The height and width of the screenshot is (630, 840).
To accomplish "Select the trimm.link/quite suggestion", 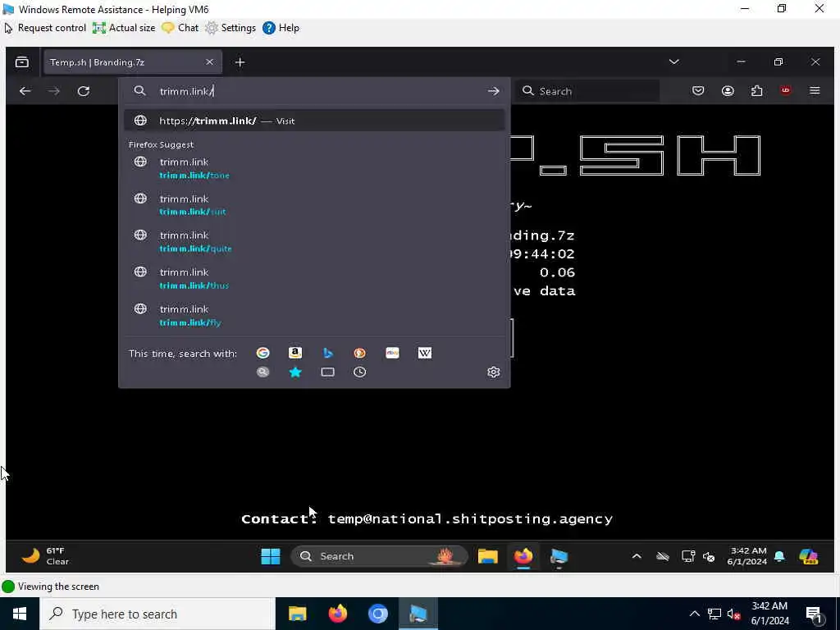I will point(314,242).
